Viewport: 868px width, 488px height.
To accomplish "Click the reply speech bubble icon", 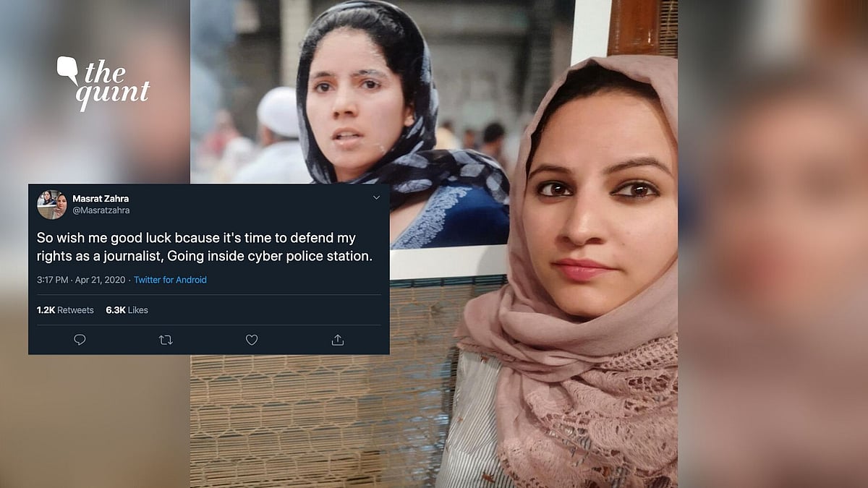I will click(x=80, y=340).
